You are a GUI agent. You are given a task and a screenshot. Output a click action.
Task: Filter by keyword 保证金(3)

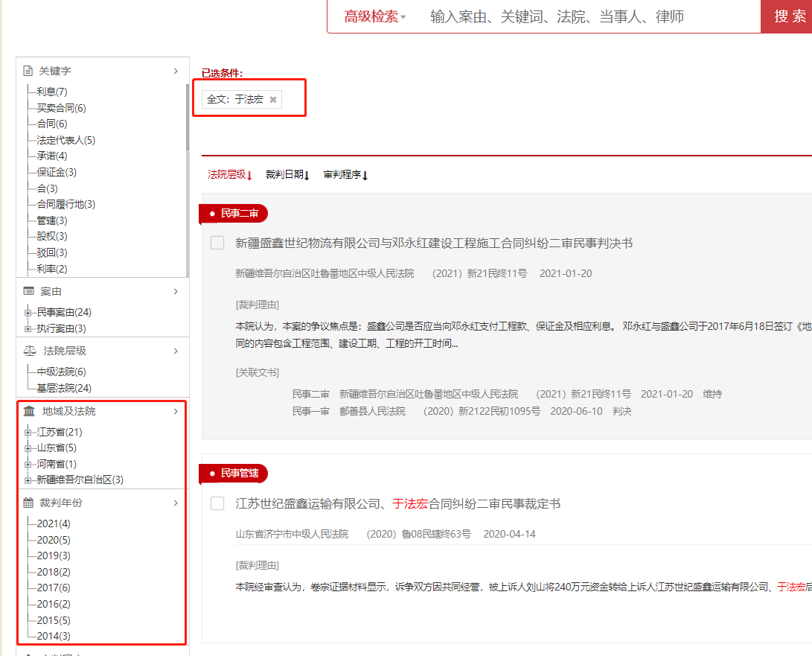(x=57, y=172)
